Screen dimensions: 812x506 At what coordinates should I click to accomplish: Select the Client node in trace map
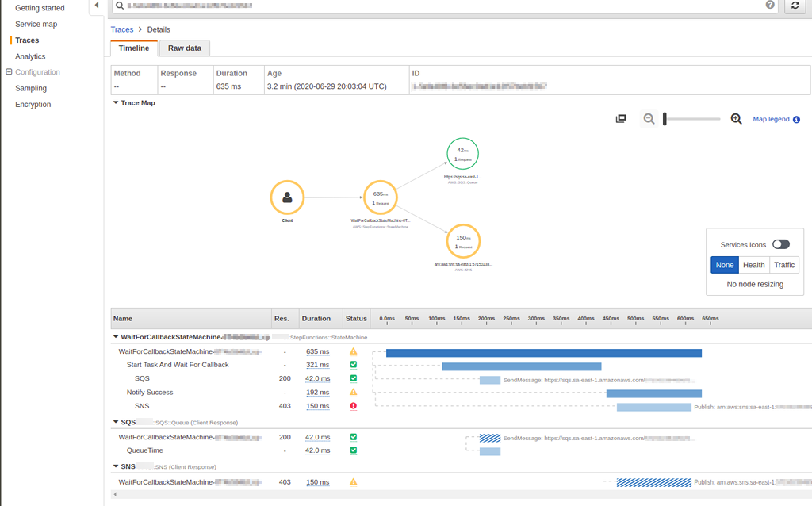287,197
